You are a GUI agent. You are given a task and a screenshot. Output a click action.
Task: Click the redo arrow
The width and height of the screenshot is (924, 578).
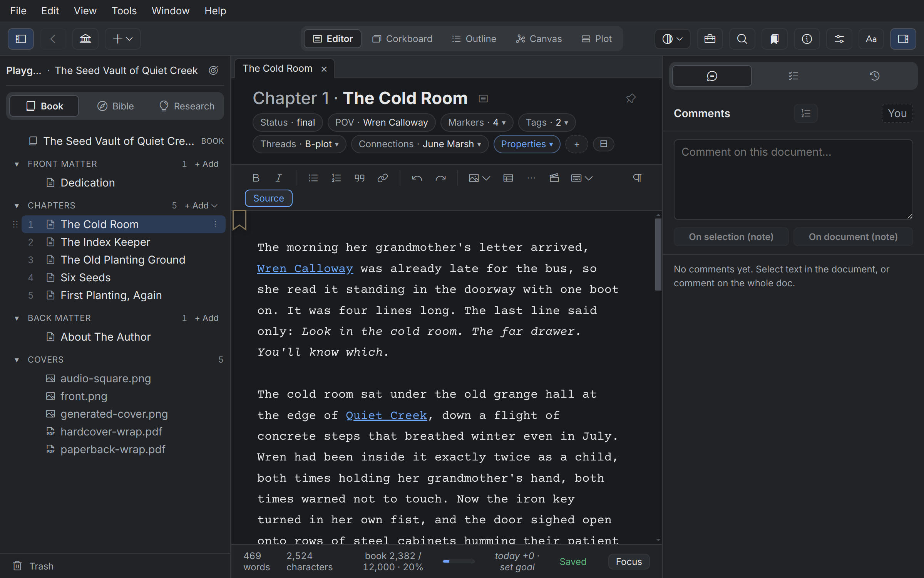(440, 178)
